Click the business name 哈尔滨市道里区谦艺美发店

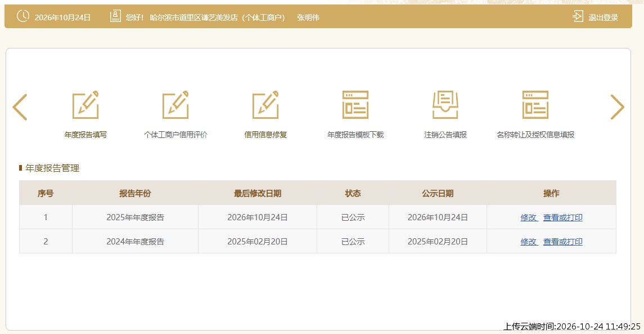(194, 17)
